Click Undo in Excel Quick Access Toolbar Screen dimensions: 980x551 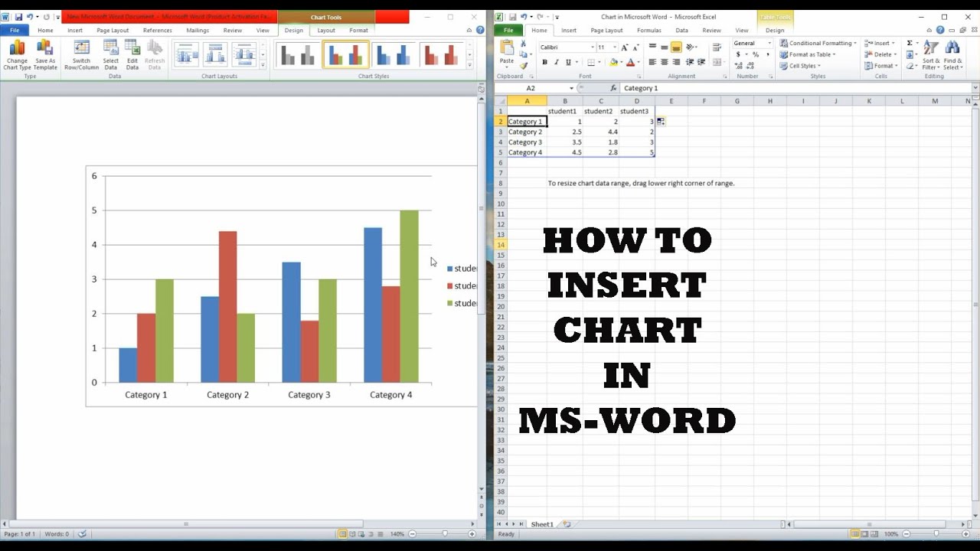(x=523, y=17)
